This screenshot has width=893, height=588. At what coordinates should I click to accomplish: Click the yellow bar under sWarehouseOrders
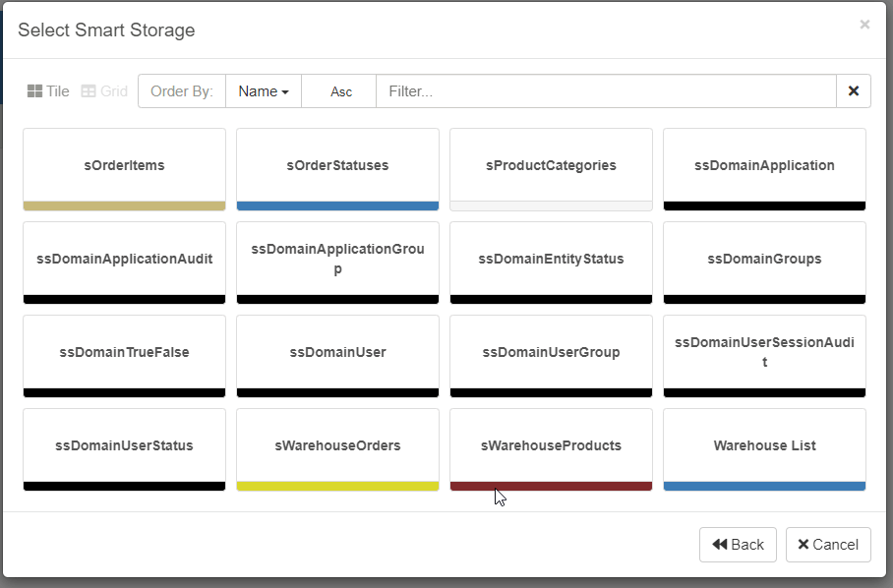pyautogui.click(x=337, y=486)
